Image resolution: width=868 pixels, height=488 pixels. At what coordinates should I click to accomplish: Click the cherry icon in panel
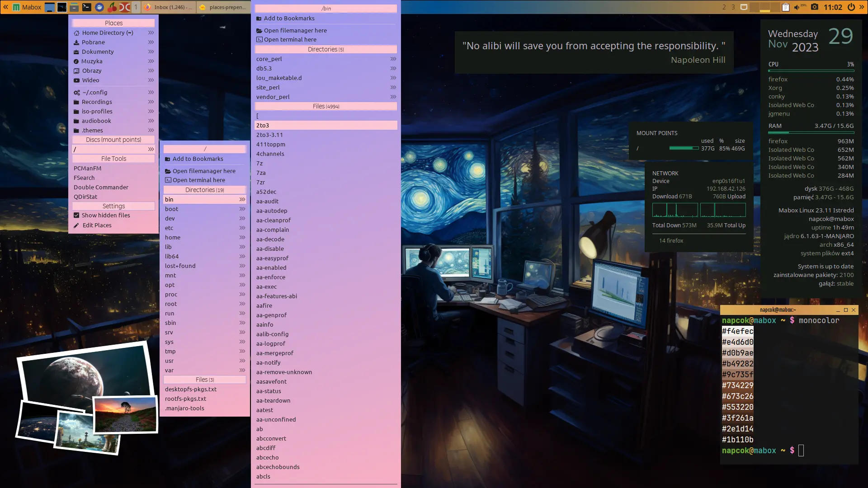(x=112, y=7)
